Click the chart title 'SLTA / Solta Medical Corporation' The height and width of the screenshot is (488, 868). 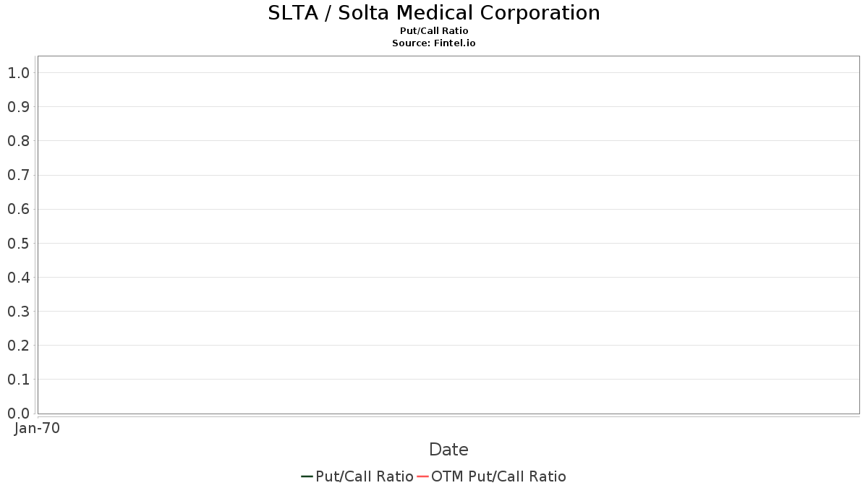(434, 13)
